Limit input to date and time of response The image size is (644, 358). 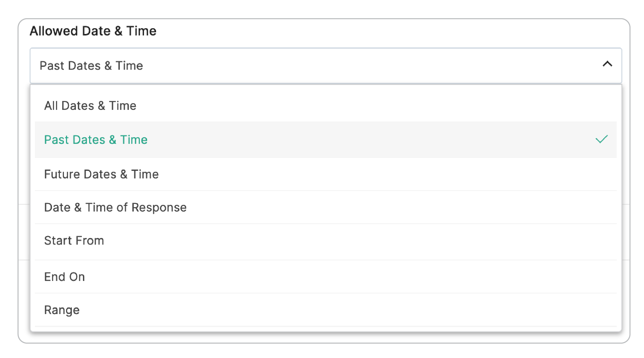tap(115, 207)
